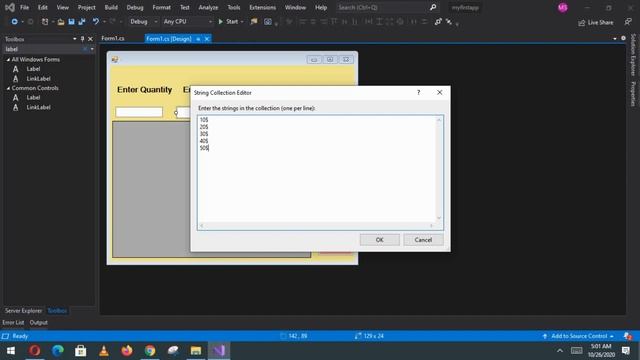
Task: Collapse the Common Controls group
Action: pyautogui.click(x=8, y=88)
